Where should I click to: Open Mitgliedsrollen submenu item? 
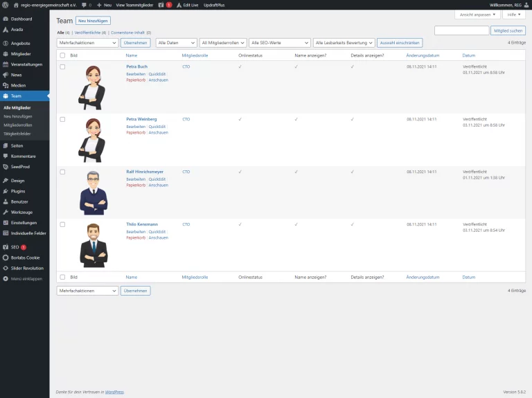(17, 125)
